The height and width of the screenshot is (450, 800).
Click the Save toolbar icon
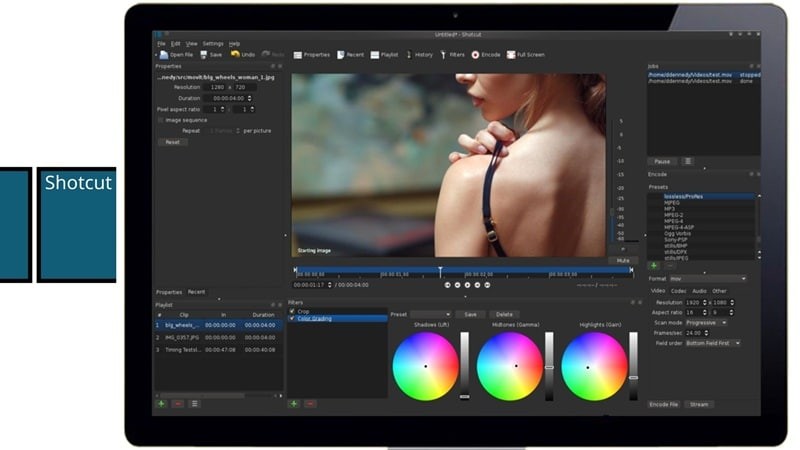pos(211,55)
